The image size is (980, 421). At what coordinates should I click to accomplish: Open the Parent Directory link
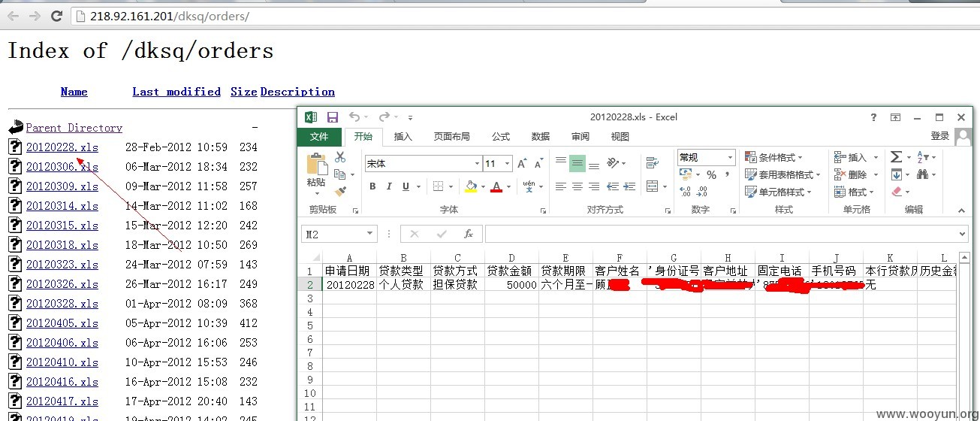74,128
